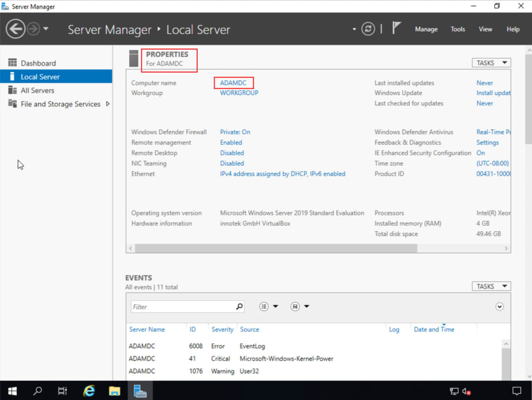Expand the events filter chevron button
Image resolution: width=532 pixels, height=400 pixels.
499,307
